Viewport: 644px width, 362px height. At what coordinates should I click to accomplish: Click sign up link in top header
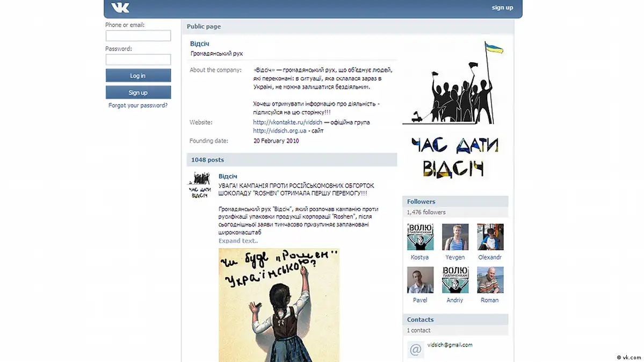[x=502, y=8]
